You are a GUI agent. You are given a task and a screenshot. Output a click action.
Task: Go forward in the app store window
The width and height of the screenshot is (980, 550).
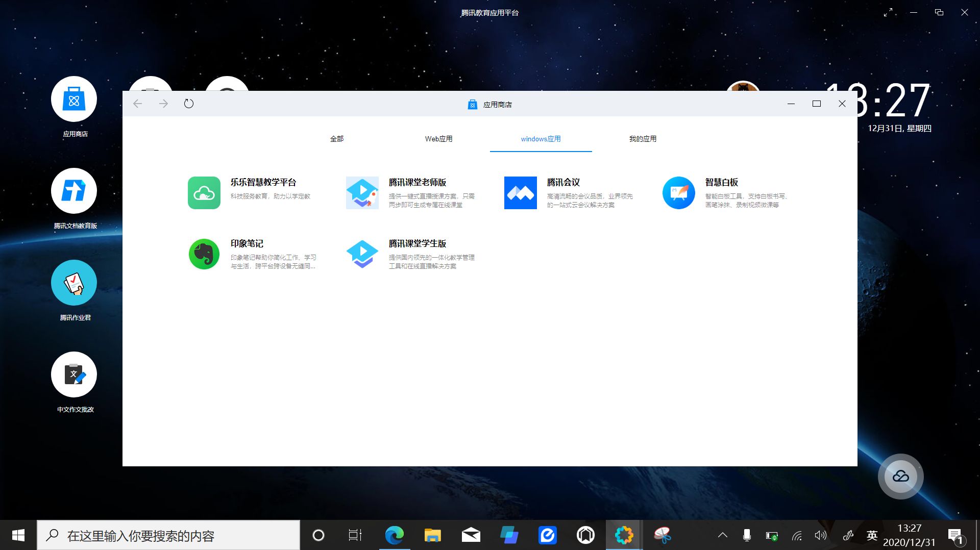click(163, 104)
